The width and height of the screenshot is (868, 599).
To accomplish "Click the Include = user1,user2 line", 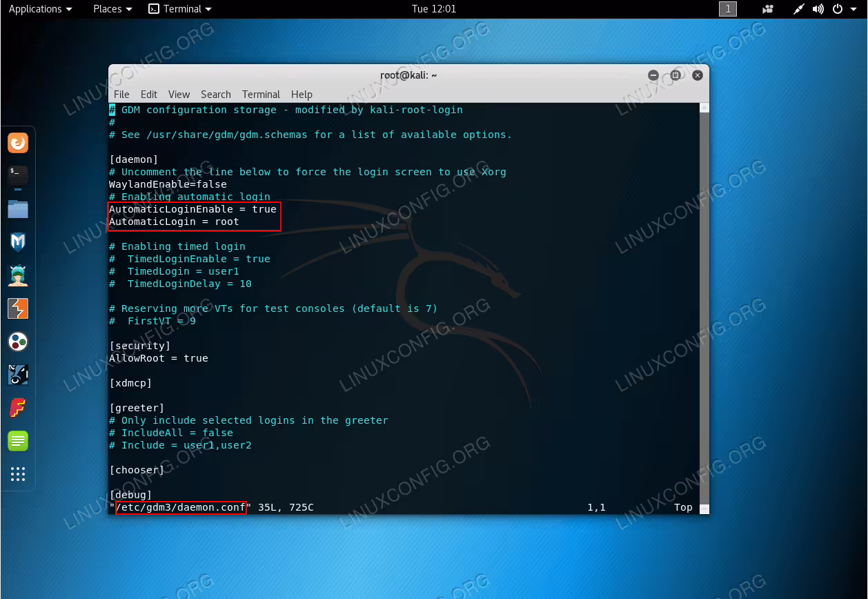I will tap(180, 445).
